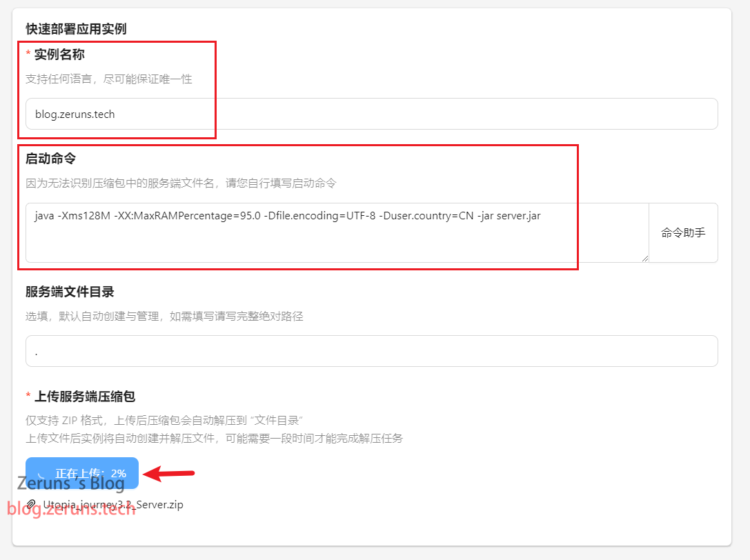Click the startup command textarea resize handle
The image size is (750, 560).
click(644, 258)
